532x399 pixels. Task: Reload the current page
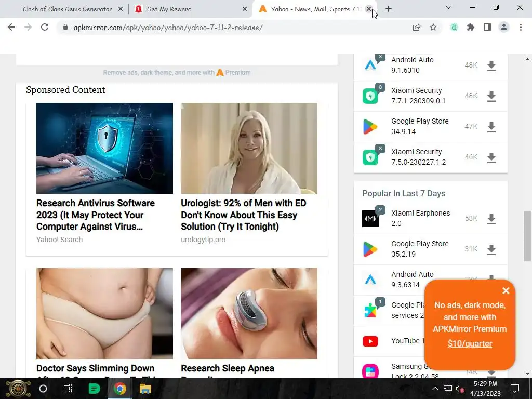click(x=45, y=28)
